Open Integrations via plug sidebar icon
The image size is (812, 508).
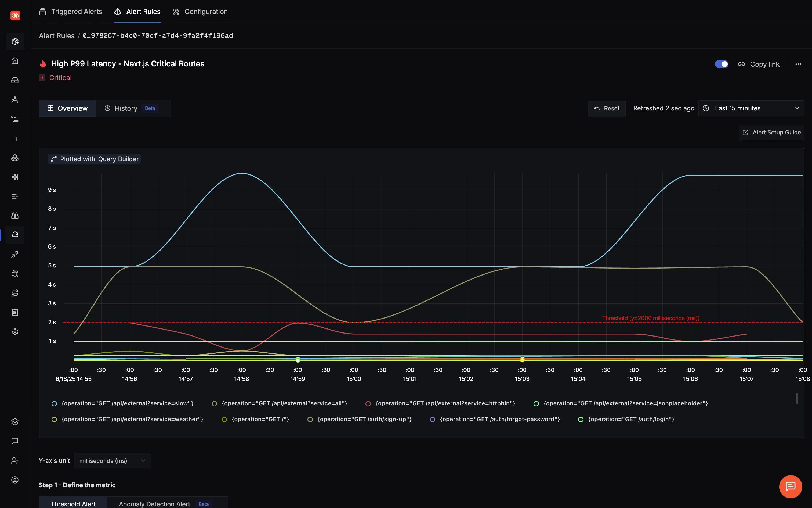pos(15,255)
